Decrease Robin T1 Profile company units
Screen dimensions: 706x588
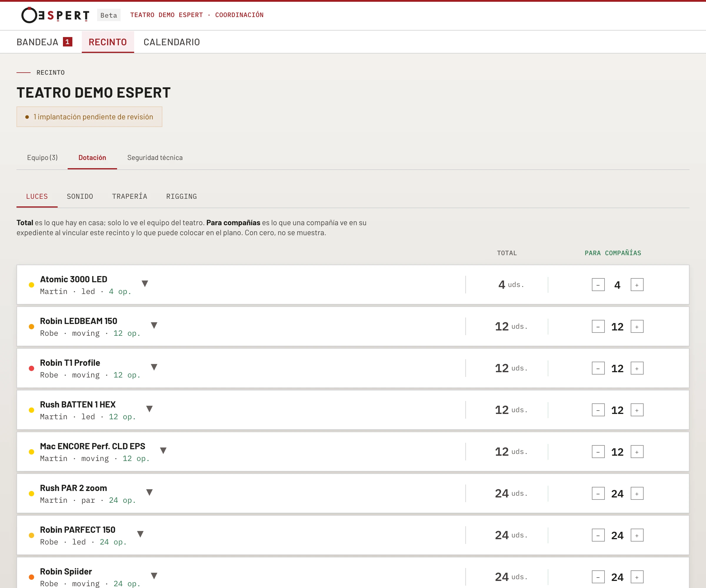[598, 368]
